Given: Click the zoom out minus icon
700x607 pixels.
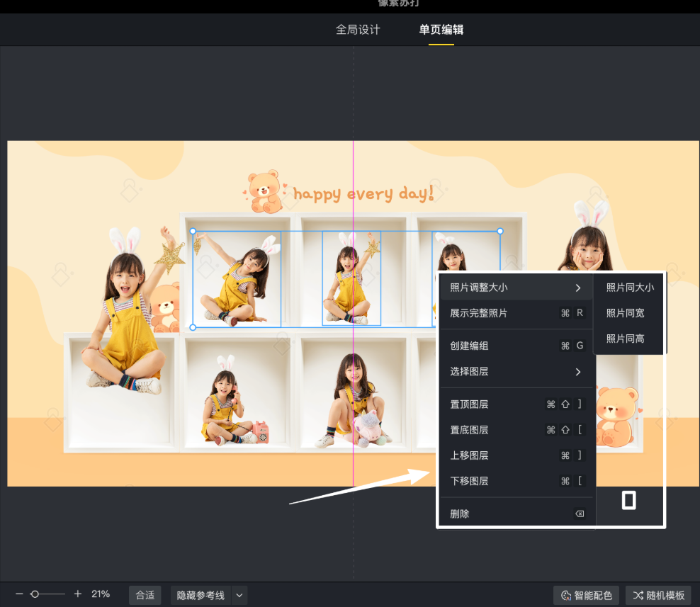Looking at the screenshot, I should [x=19, y=594].
